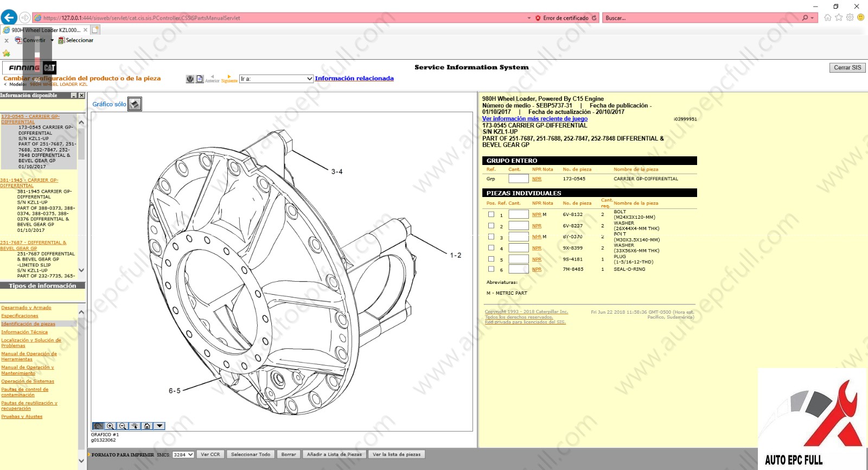Click the quantity field for part 7M-8485
Image resolution: width=868 pixels, height=470 pixels.
518,269
